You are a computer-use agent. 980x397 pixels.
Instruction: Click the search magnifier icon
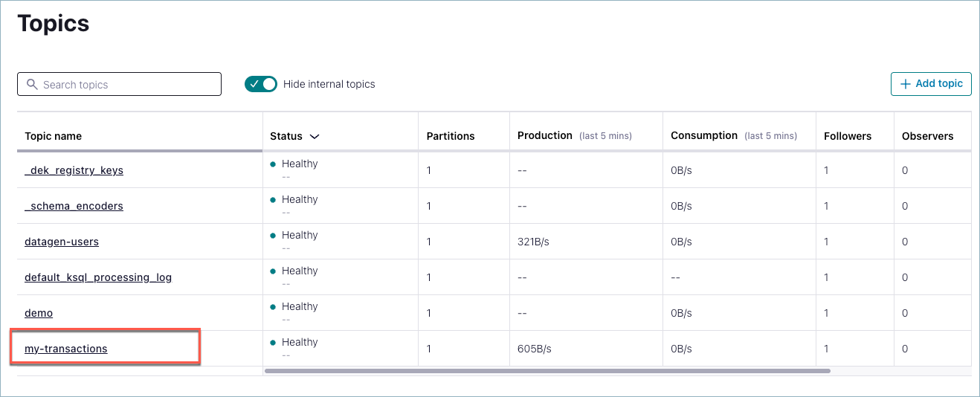pos(32,85)
